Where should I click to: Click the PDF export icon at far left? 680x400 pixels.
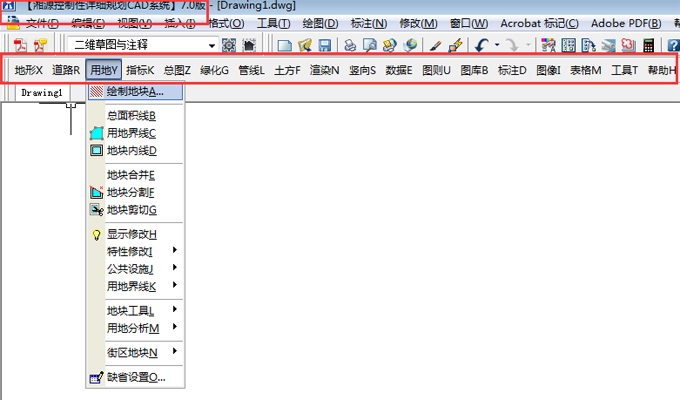tap(19, 45)
